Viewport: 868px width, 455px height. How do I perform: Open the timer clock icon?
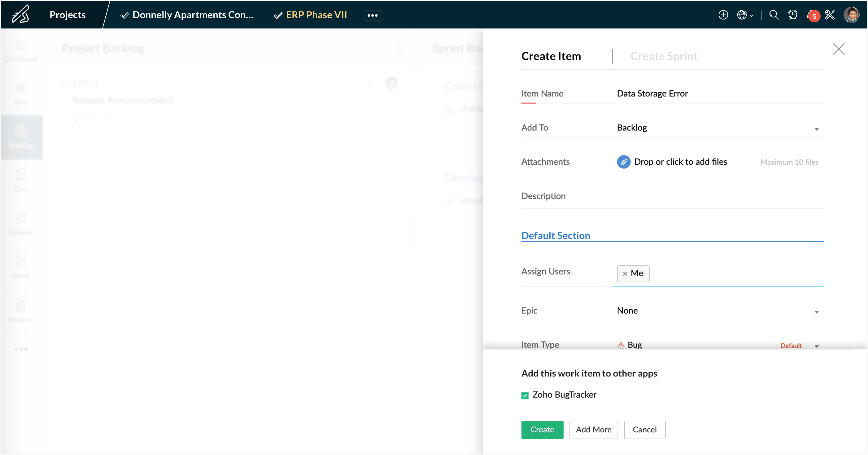pyautogui.click(x=792, y=15)
